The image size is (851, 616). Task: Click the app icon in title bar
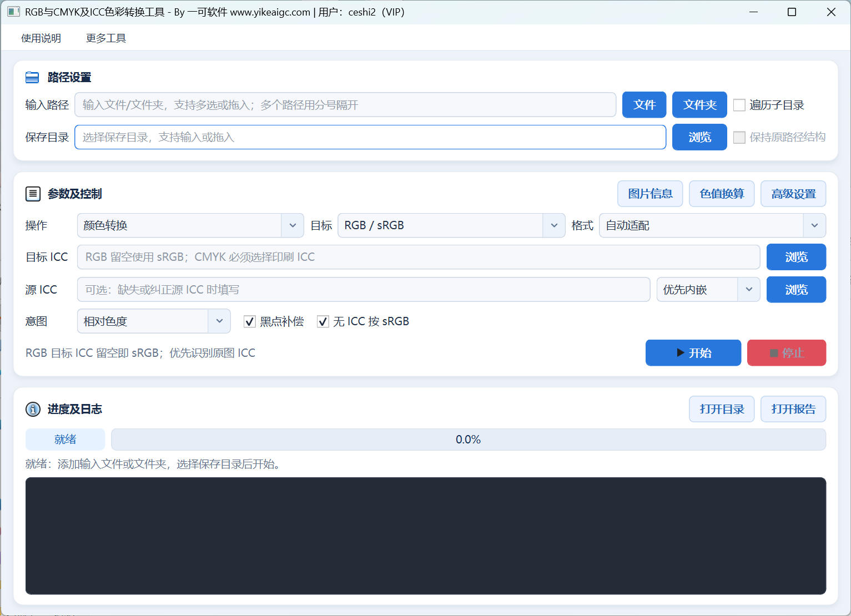pyautogui.click(x=13, y=12)
